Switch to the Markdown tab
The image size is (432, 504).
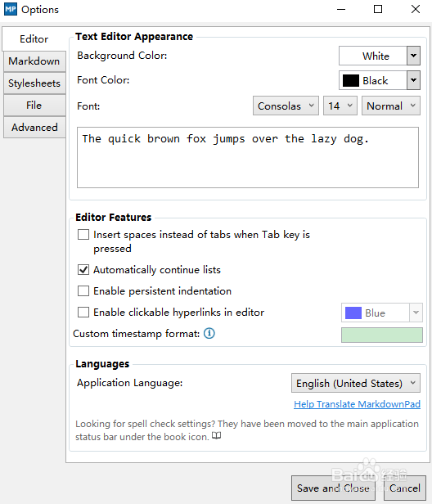tap(34, 61)
